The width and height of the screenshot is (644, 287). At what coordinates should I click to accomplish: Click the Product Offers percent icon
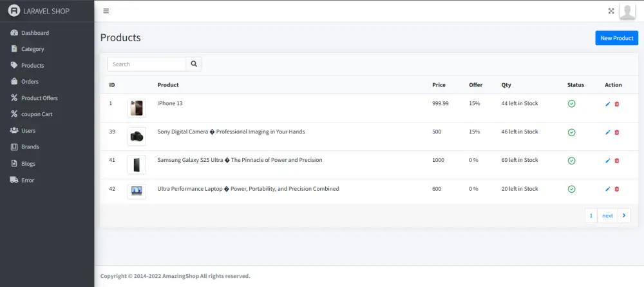(14, 98)
